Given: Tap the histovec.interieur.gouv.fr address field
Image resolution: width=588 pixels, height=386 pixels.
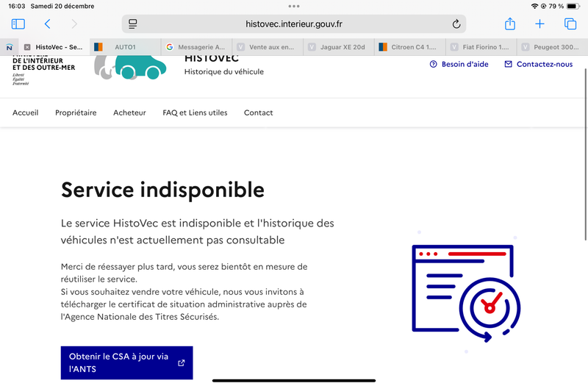Looking at the screenshot, I should click(x=294, y=24).
